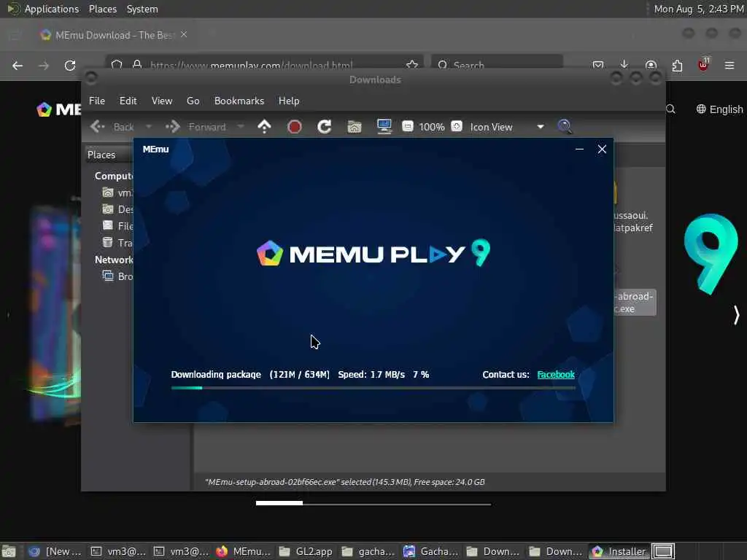Click the webpage search magnifier icon
This screenshot has height=560, width=747.
click(x=671, y=109)
